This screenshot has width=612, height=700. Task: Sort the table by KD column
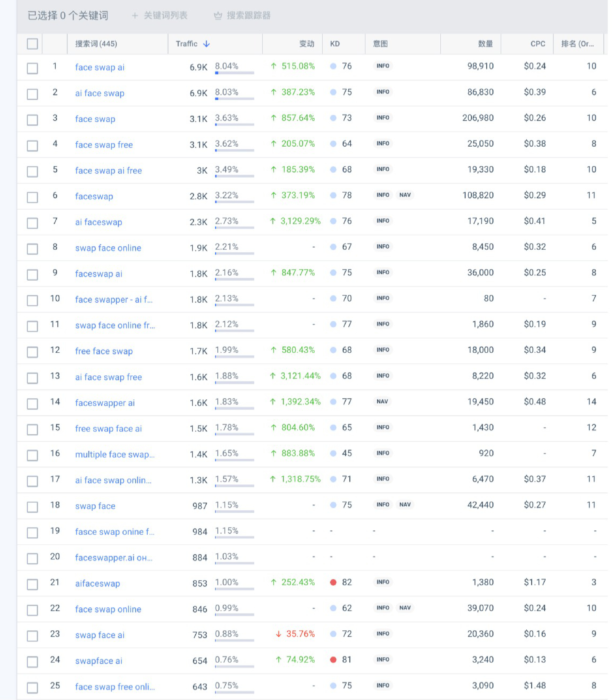[x=335, y=44]
